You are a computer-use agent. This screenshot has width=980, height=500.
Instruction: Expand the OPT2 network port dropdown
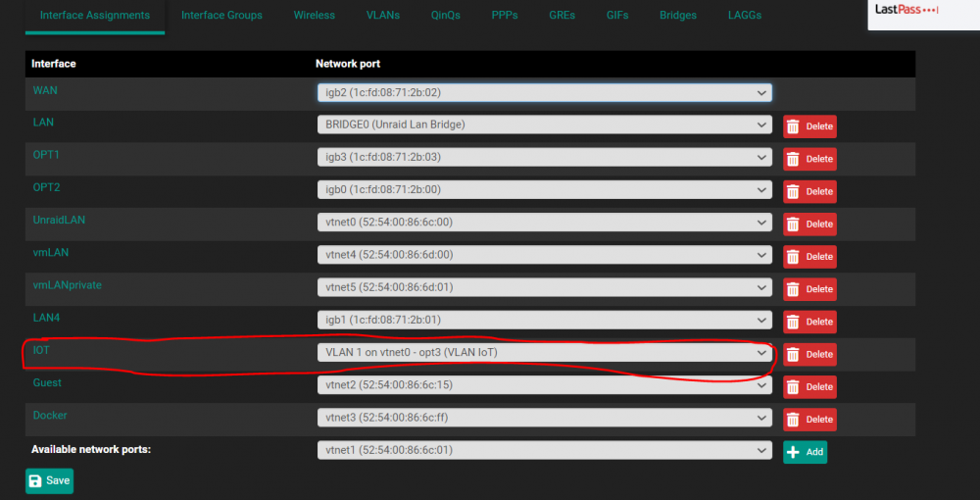544,189
